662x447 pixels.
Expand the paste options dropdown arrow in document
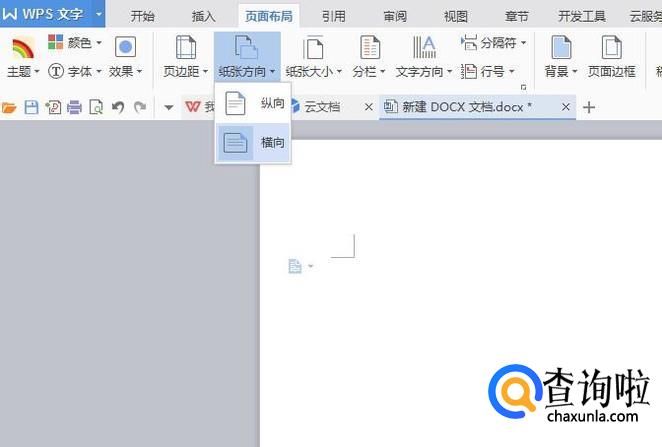[311, 266]
